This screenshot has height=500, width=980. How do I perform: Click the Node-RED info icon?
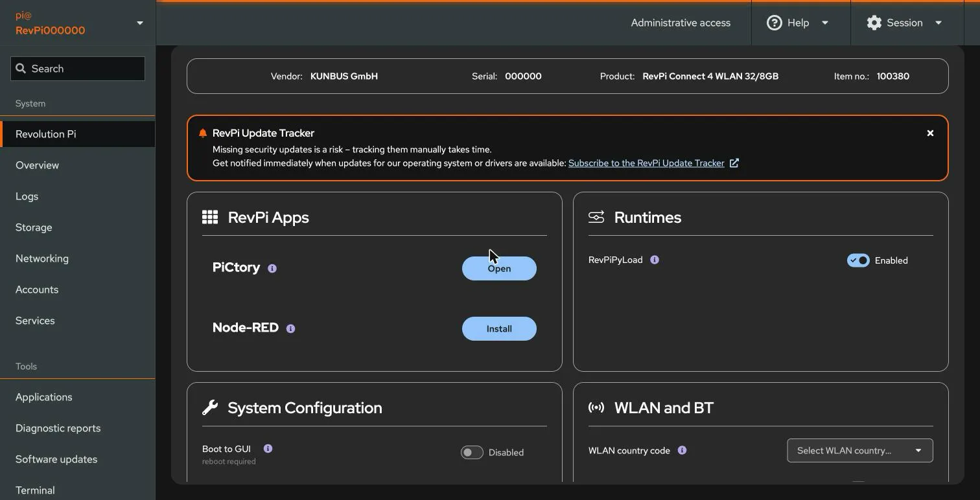pos(290,328)
